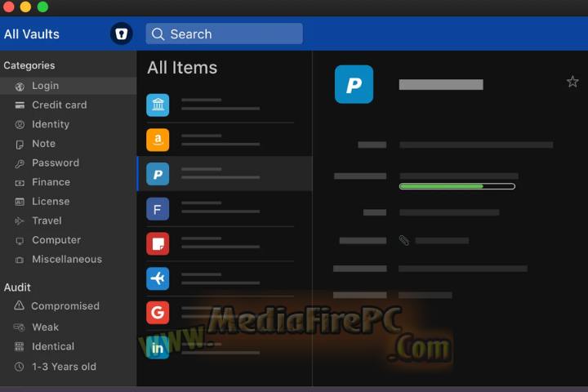Click the Identity person icon
588x392 pixels.
point(20,125)
